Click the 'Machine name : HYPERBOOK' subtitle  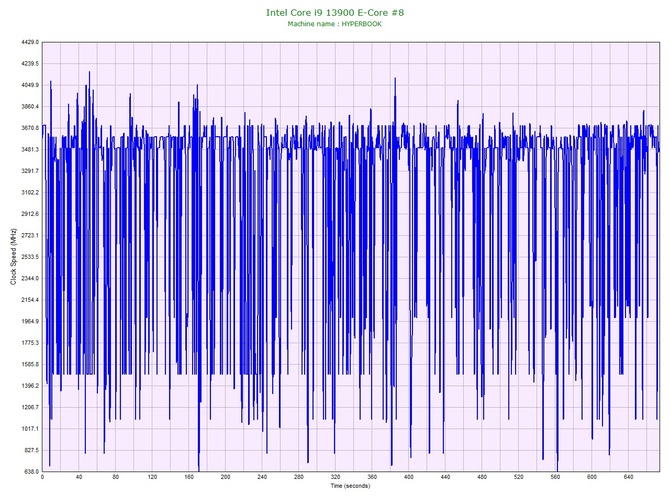(335, 24)
